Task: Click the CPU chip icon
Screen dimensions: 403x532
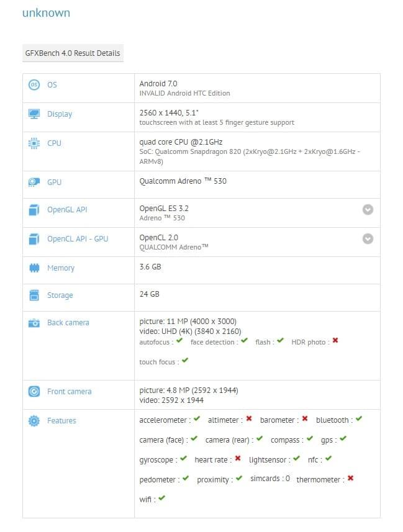Action: pos(34,143)
